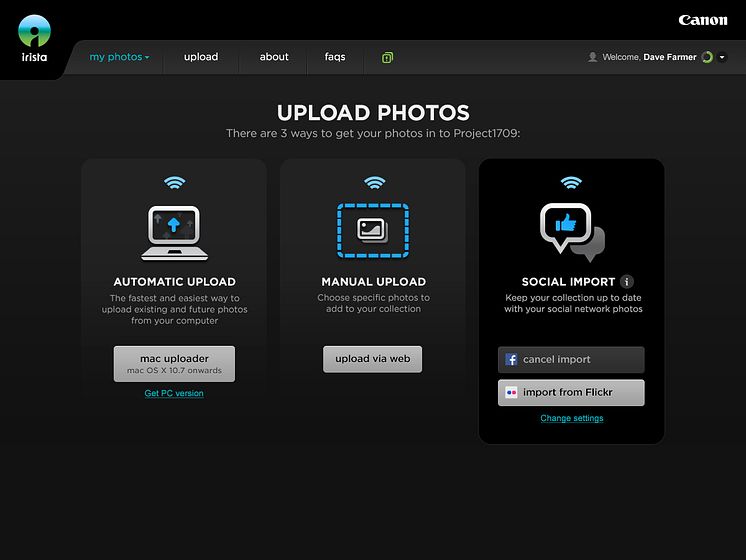The image size is (746, 560).
Task: Open the faqs menu item
Action: [335, 57]
